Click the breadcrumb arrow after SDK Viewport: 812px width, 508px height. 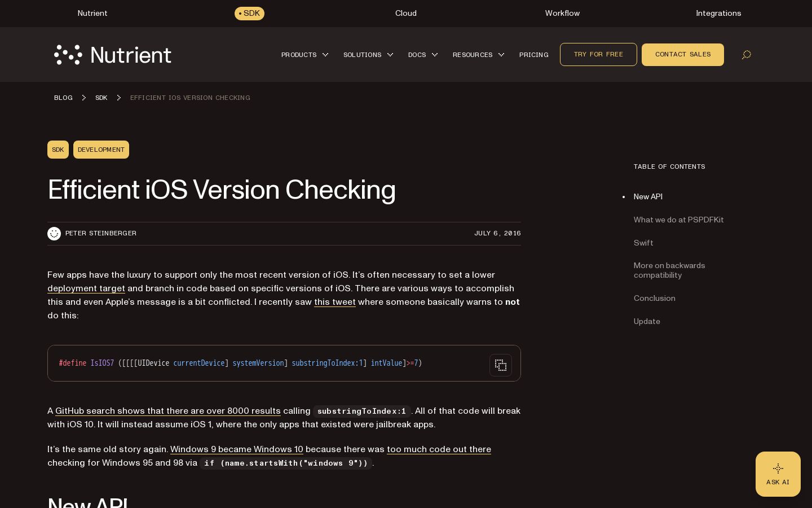(x=118, y=98)
